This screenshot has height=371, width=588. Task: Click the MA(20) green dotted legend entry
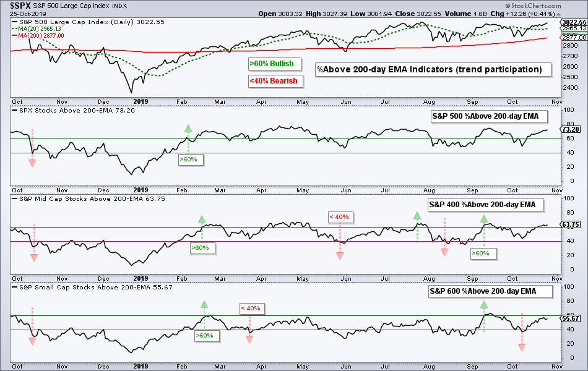(37, 29)
